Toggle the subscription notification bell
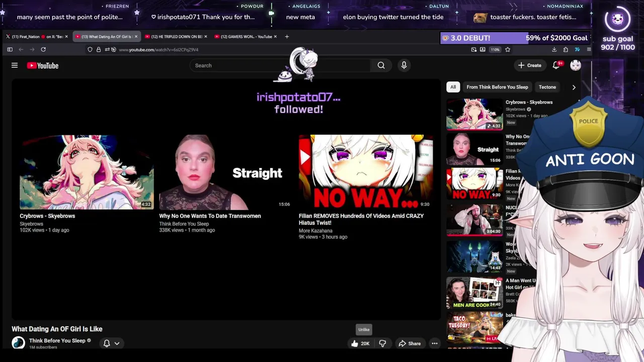Image resolution: width=644 pixels, height=362 pixels. [107, 343]
